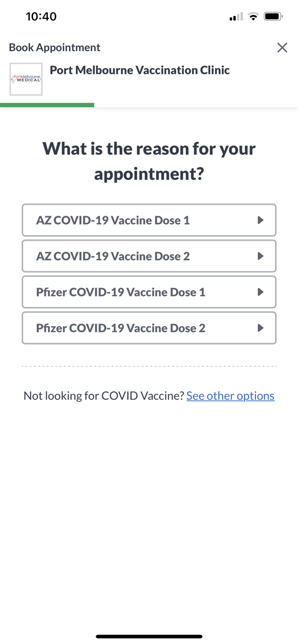Tap the home indicator bar
Viewport: 298px width, 644px height.
[x=149, y=636]
